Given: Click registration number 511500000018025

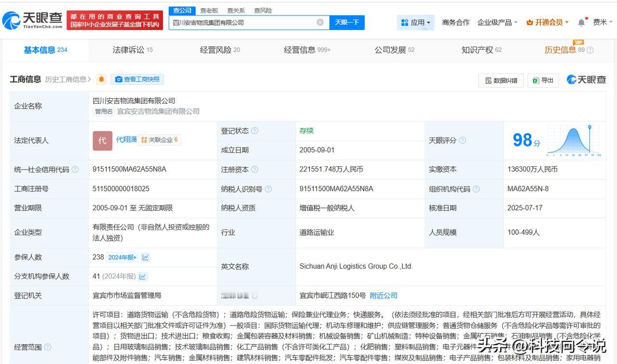Looking at the screenshot, I should 121,189.
